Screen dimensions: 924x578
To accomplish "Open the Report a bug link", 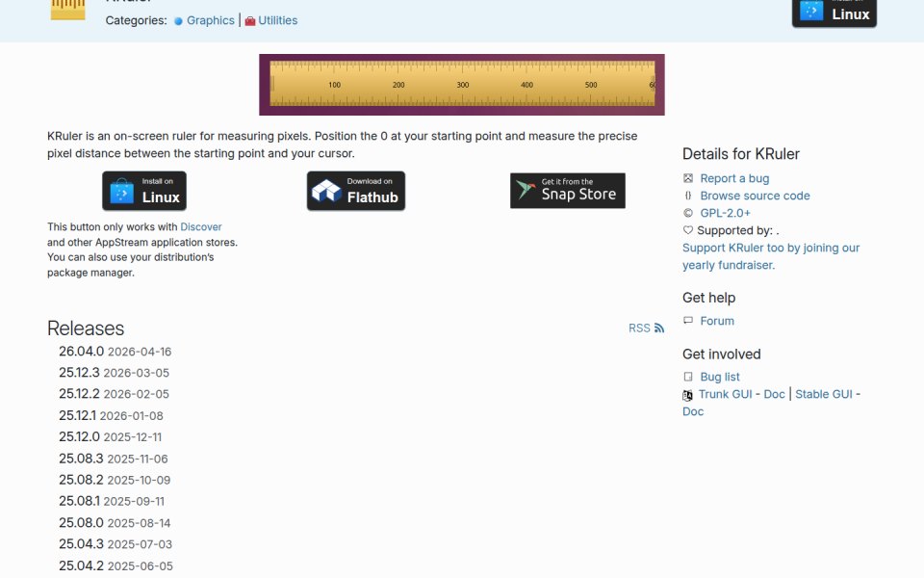I will [734, 178].
